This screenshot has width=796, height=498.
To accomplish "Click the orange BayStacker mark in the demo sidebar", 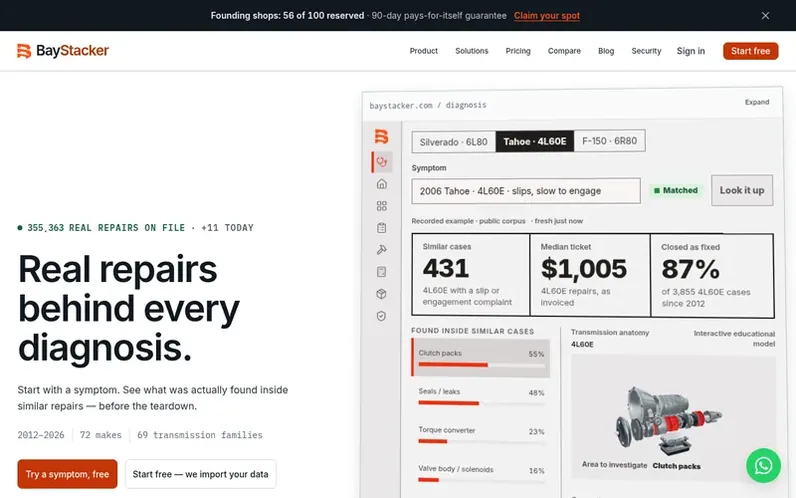I will click(381, 136).
